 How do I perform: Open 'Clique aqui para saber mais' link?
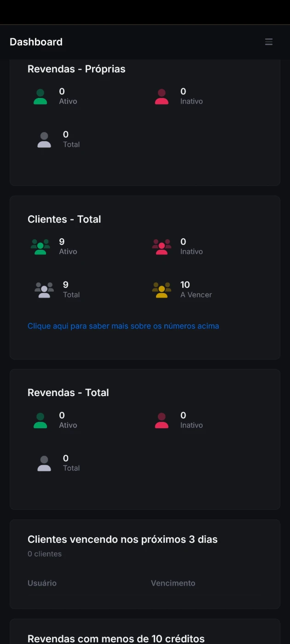[123, 326]
